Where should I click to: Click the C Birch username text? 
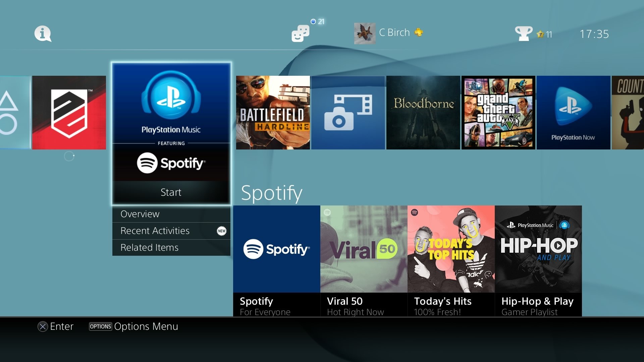[x=394, y=33]
